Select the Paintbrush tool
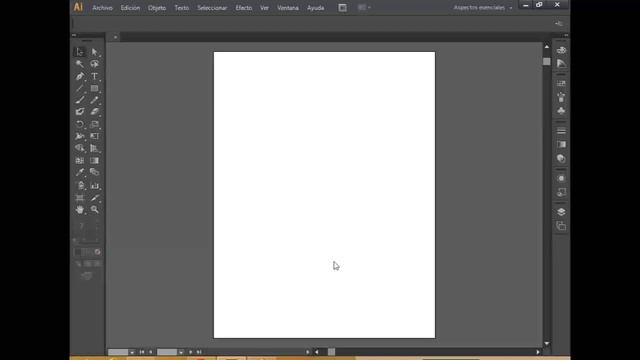This screenshot has width=640, height=360. point(80,100)
